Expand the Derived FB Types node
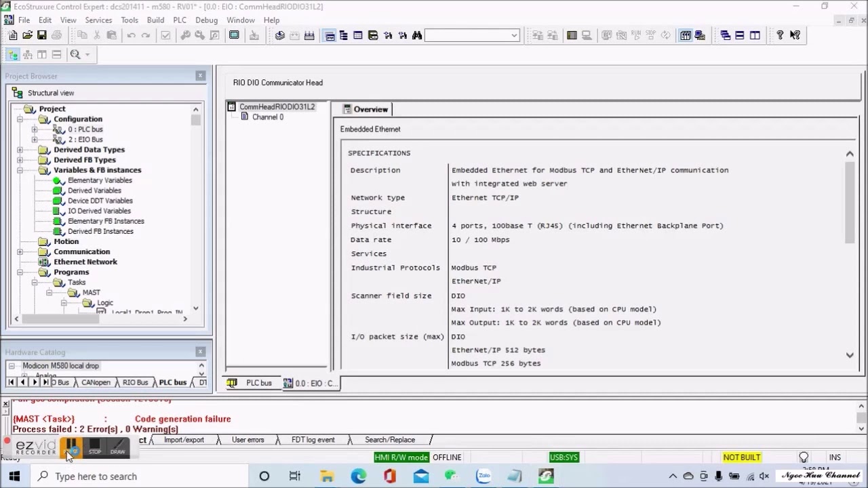The width and height of the screenshot is (868, 488). [20, 160]
